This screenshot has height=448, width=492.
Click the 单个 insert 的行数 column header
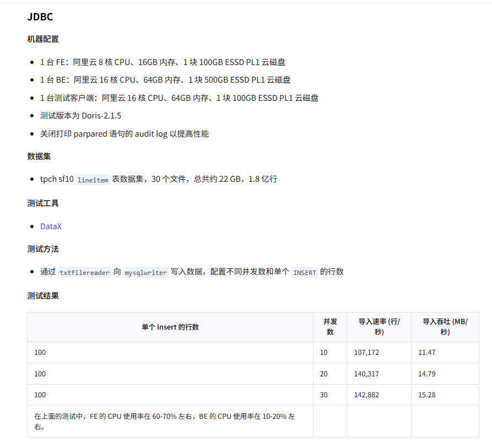170,327
